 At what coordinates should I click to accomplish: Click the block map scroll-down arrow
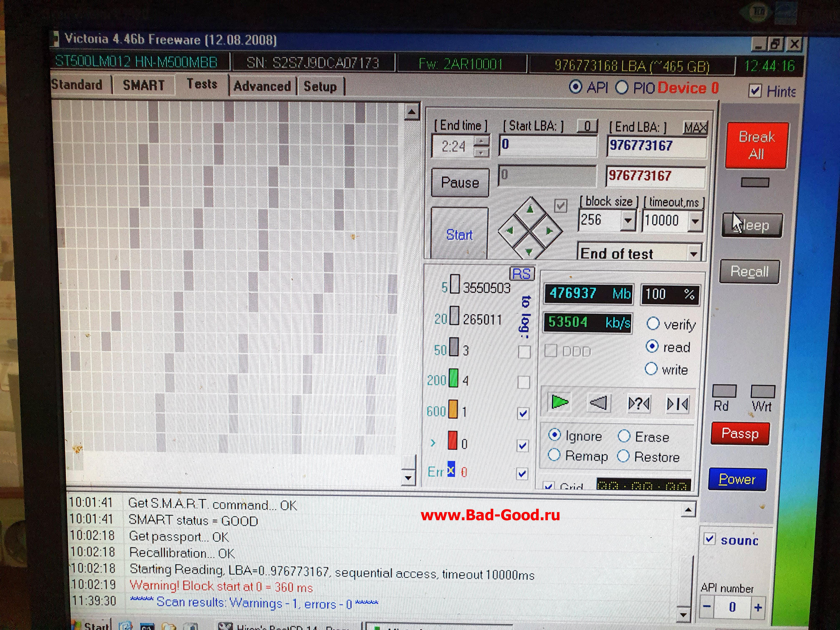coord(408,478)
